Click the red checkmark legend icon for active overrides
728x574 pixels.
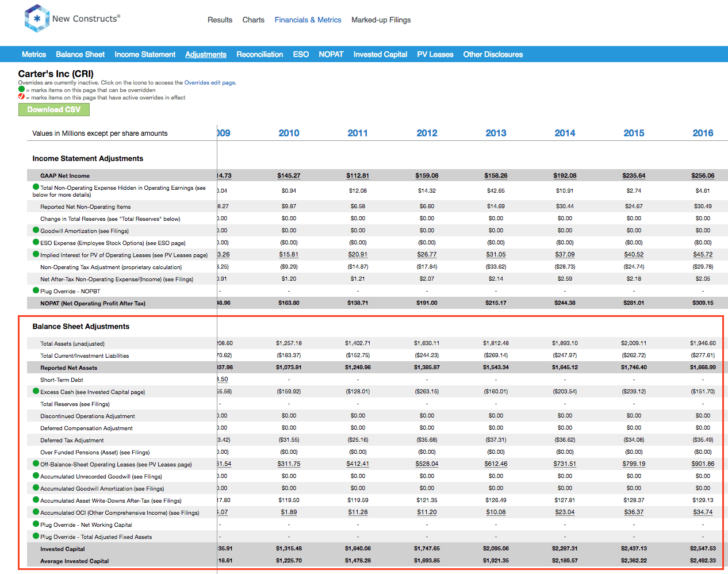point(21,97)
